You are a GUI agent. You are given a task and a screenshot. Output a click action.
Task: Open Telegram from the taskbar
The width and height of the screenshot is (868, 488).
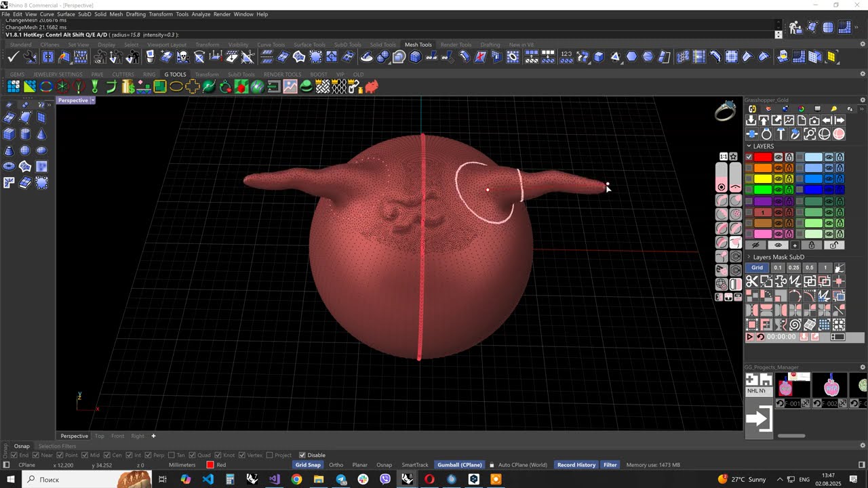click(x=341, y=479)
